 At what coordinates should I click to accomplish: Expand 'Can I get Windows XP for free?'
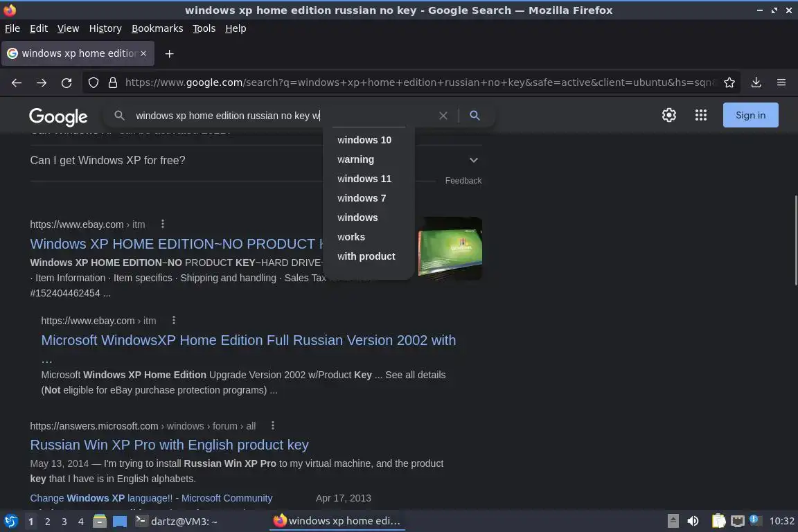pos(256,161)
